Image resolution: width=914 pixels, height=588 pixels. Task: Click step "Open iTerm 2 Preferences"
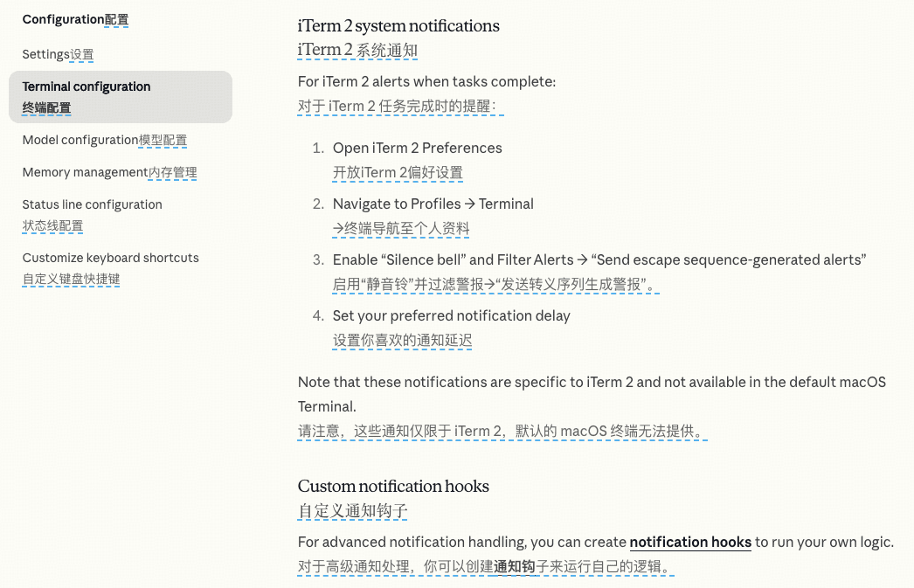(417, 148)
